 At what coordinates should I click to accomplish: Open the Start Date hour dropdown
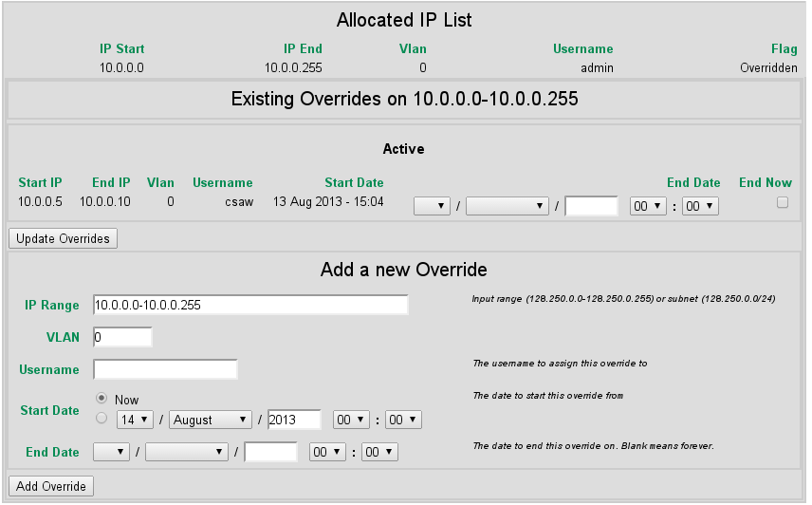point(351,420)
